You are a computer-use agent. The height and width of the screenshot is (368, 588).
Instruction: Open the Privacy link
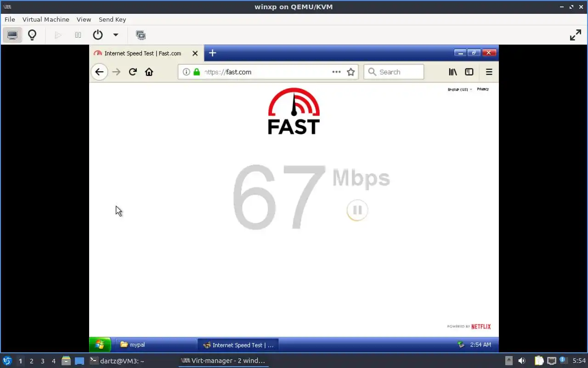tap(483, 89)
